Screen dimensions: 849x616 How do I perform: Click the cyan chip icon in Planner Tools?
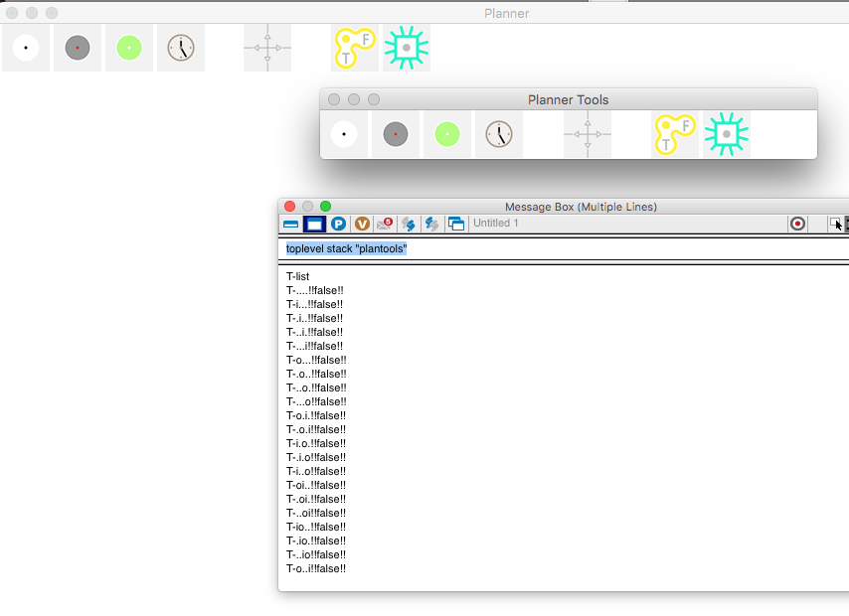pyautogui.click(x=727, y=134)
